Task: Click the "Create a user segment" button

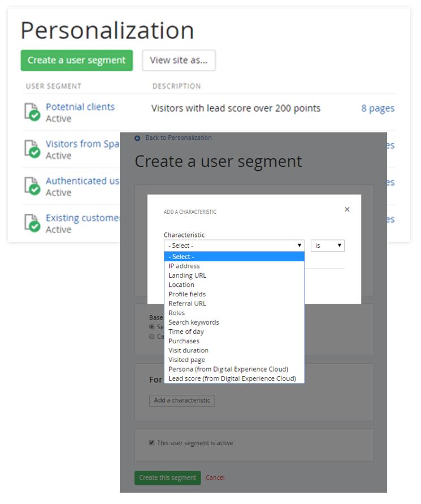Action: coord(76,60)
